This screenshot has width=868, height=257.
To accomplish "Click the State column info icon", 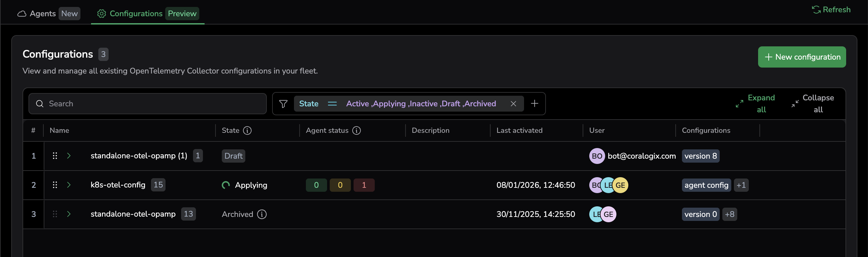I will [247, 130].
